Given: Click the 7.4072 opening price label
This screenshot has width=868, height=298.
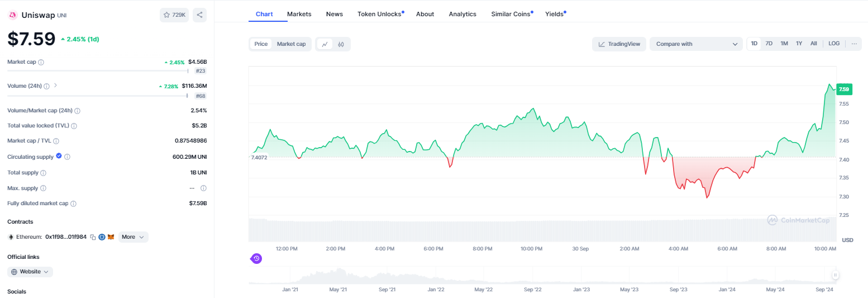Looking at the screenshot, I should (259, 158).
